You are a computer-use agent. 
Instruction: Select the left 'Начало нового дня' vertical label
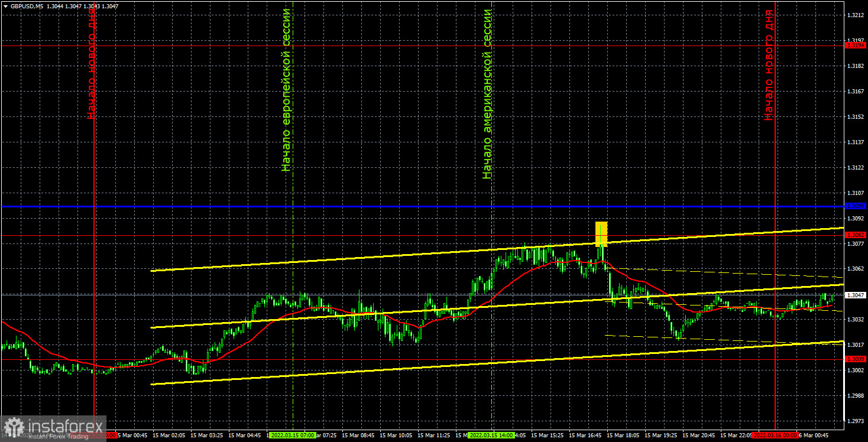click(91, 64)
